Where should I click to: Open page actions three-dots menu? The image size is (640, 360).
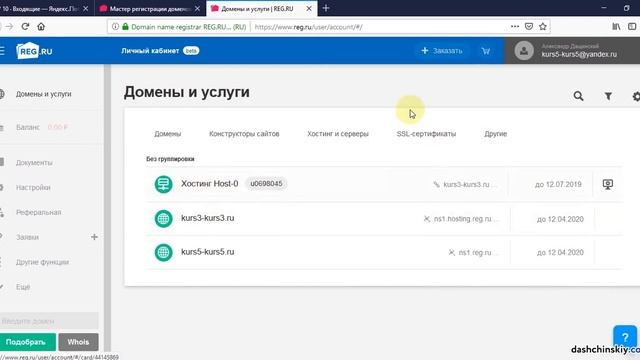coord(515,27)
